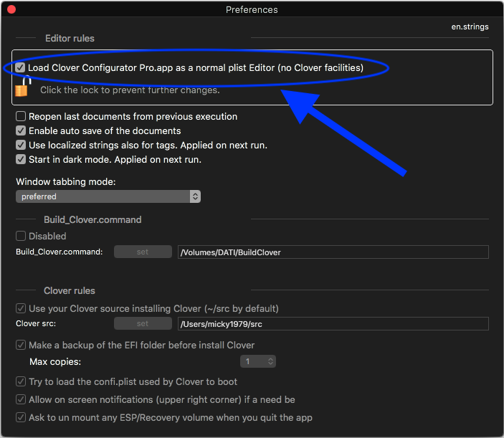Toggle Enable auto save of the documents
504x438 pixels.
tap(21, 130)
